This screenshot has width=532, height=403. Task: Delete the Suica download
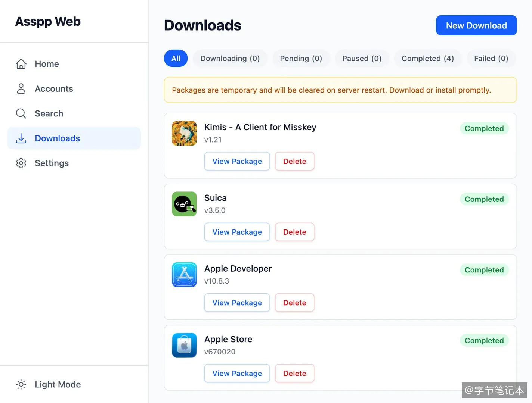click(x=294, y=232)
